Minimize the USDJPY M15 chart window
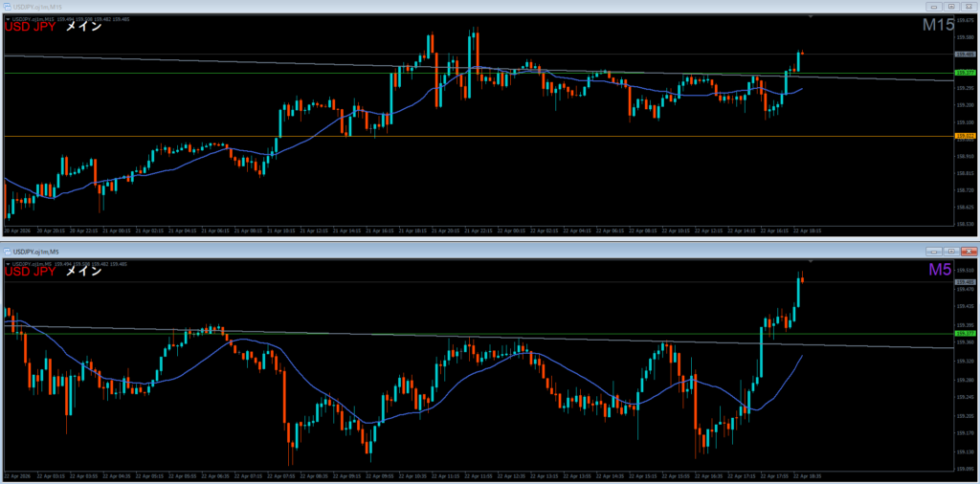This screenshot has width=980, height=484. (x=936, y=7)
